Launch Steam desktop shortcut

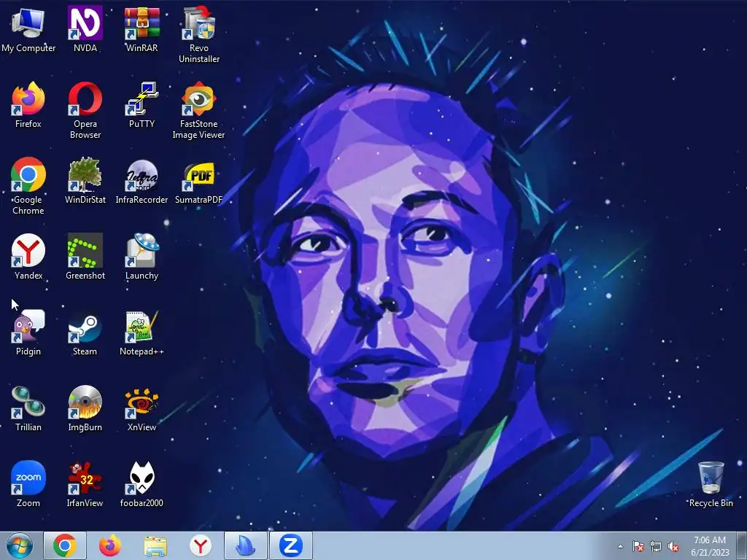(x=85, y=332)
